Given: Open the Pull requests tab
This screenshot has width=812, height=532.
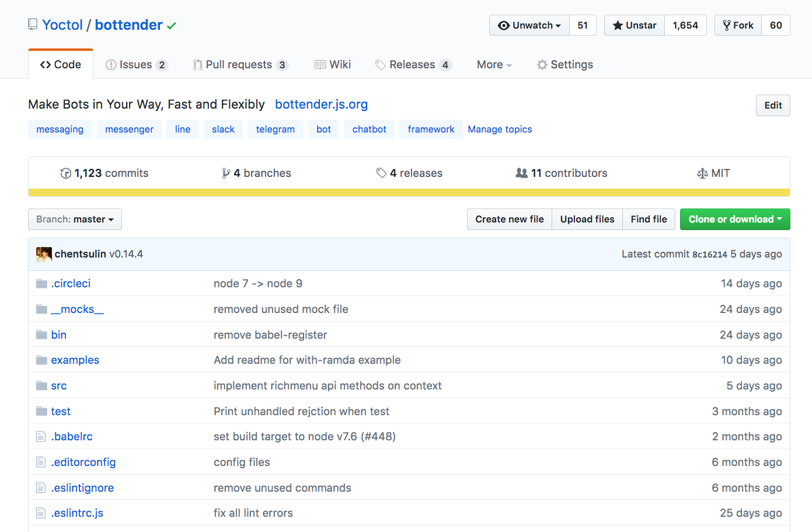Looking at the screenshot, I should 240,64.
